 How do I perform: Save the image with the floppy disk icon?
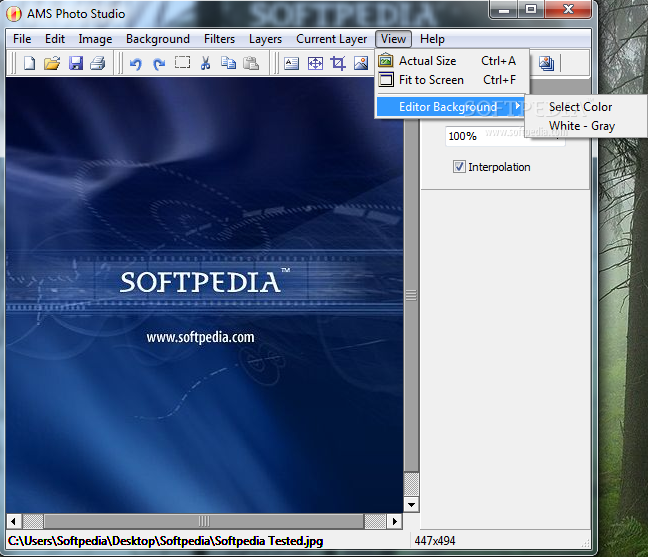click(x=76, y=63)
